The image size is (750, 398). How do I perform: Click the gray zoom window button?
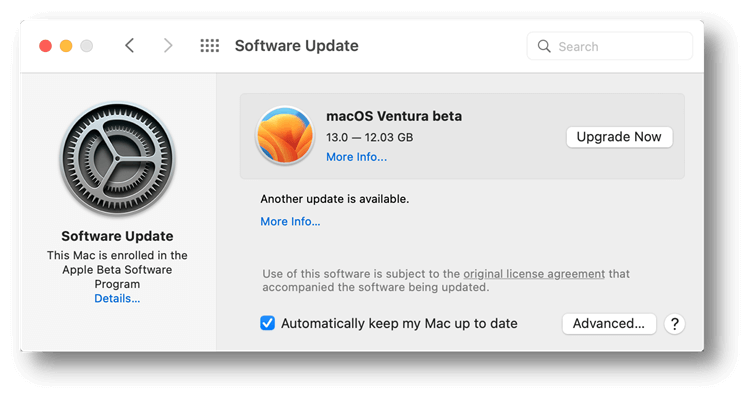point(87,46)
